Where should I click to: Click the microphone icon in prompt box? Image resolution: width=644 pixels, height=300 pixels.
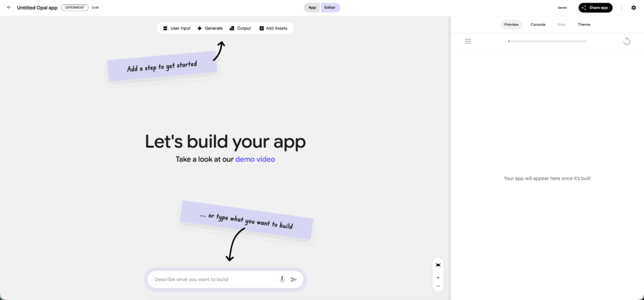(x=282, y=279)
